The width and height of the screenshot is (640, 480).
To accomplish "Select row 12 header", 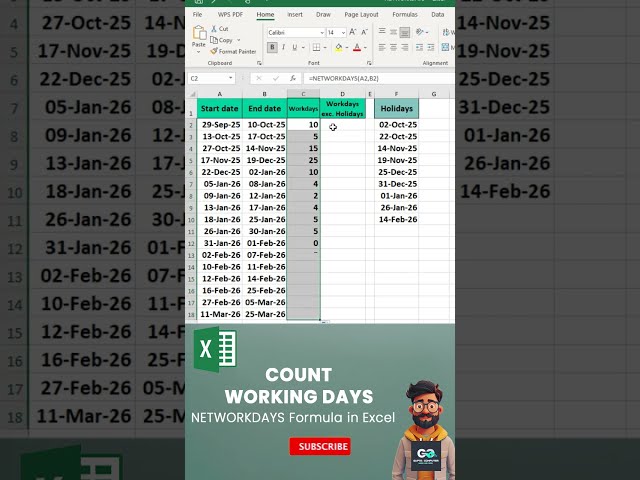I will (191, 243).
